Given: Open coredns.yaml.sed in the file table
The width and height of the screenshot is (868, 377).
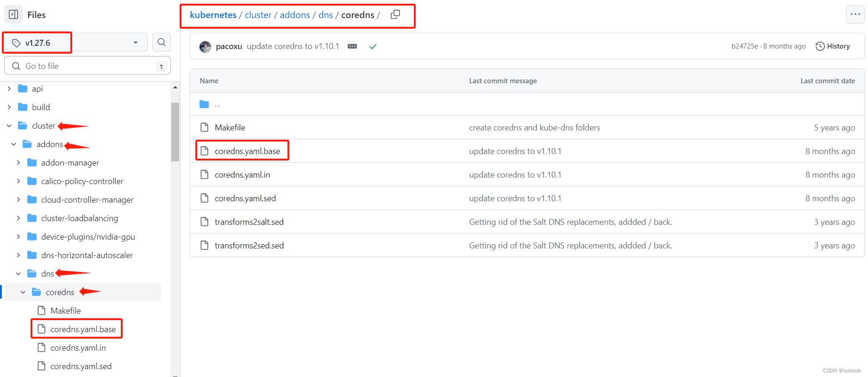Looking at the screenshot, I should point(245,198).
